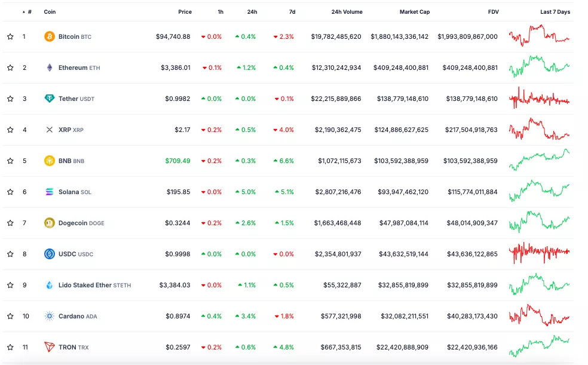Favorite Cardano with its star icon
The width and height of the screenshot is (588, 365).
(x=10, y=316)
